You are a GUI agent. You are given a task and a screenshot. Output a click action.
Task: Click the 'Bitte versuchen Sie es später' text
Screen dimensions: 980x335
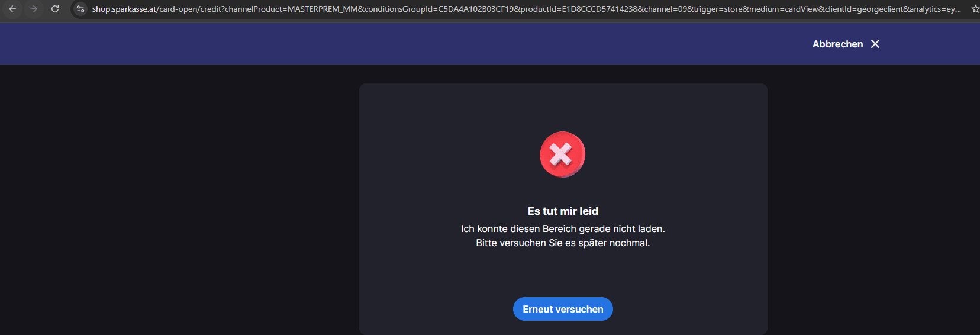(x=563, y=243)
